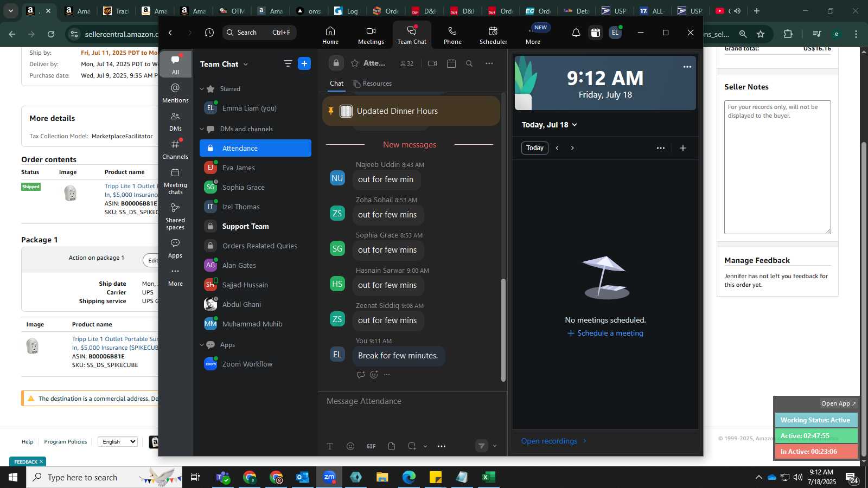Image resolution: width=868 pixels, height=488 pixels.
Task: Click the Message Attendance input box
Action: click(412, 401)
